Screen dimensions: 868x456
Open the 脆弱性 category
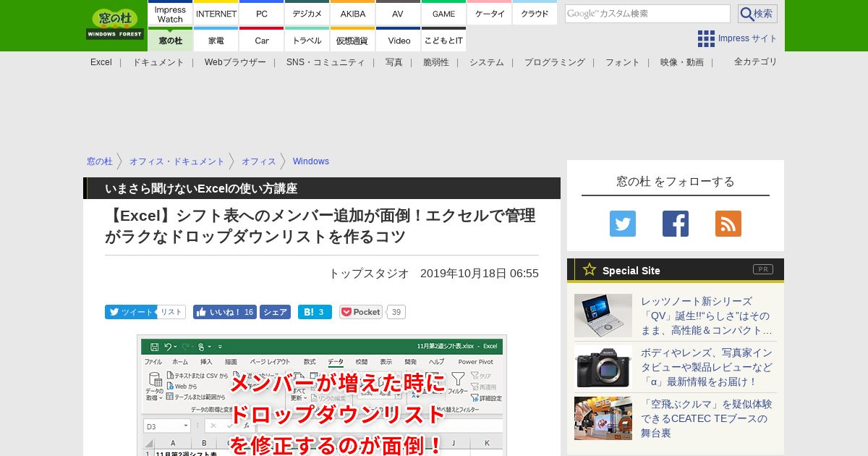[x=436, y=62]
